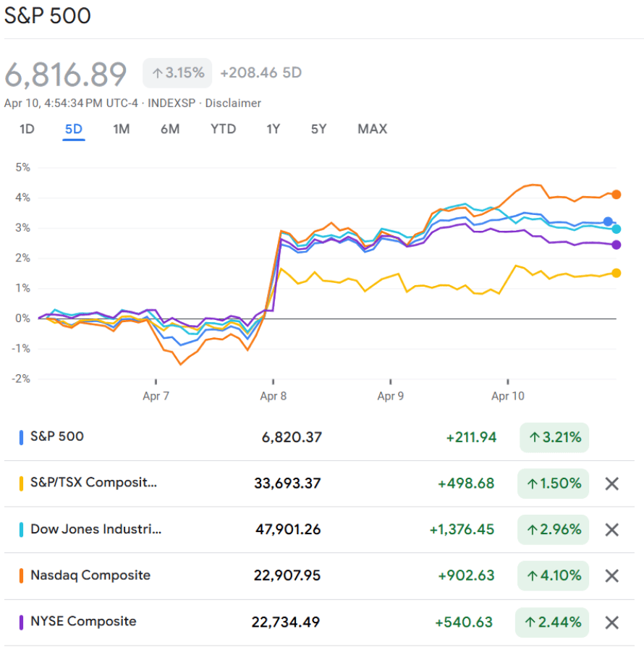Select the 1M time range tab
This screenshot has height=650, width=644.
121,130
